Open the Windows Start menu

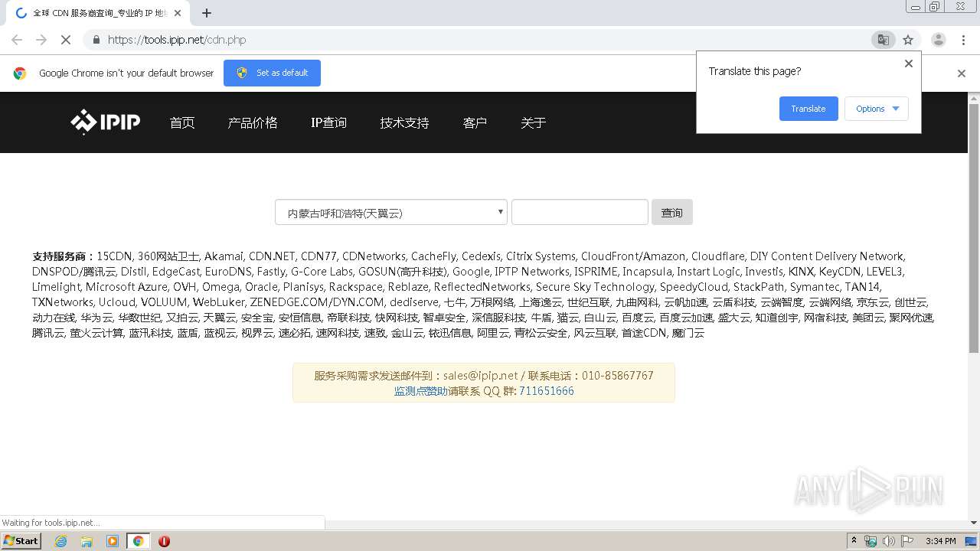(x=21, y=541)
